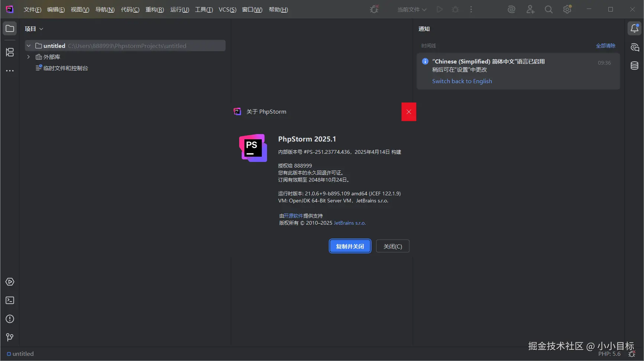
Task: Open the AI Assistant chat icon
Action: [x=635, y=48]
